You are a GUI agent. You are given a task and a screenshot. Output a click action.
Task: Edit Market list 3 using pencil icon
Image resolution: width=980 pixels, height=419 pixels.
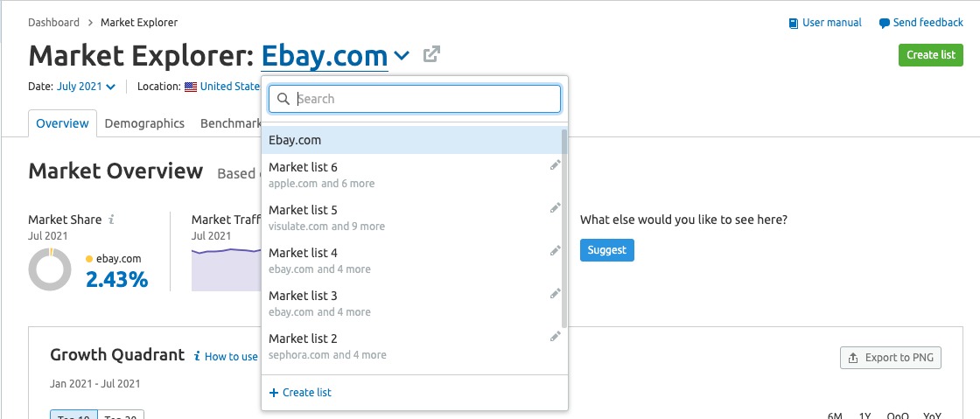555,294
